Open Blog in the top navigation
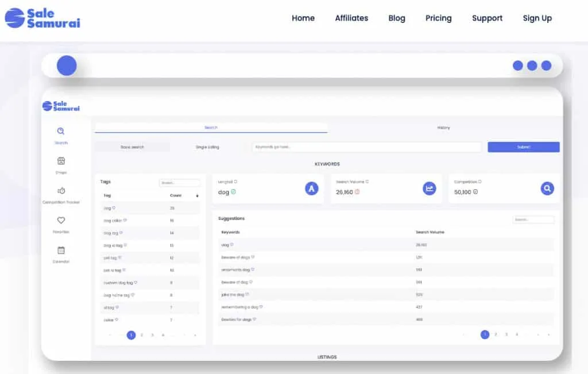 (397, 18)
